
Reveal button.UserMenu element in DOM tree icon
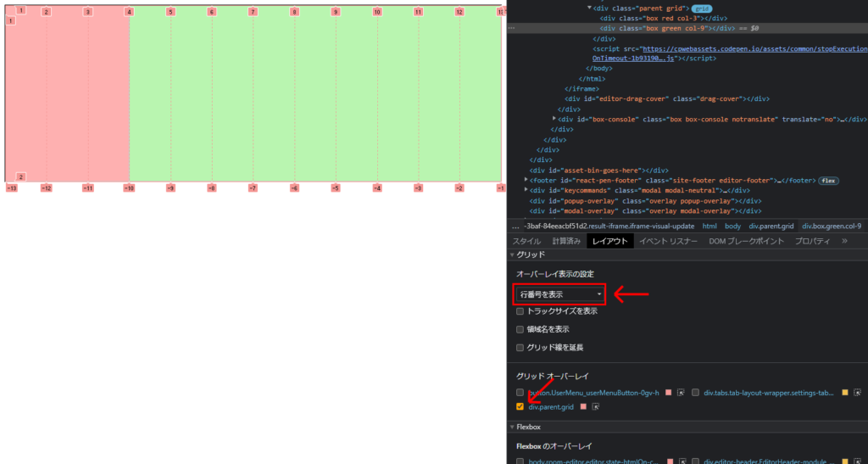coord(681,393)
